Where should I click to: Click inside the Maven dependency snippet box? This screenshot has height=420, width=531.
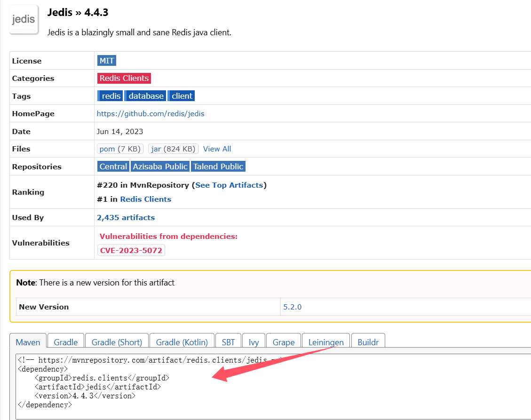pos(273,387)
